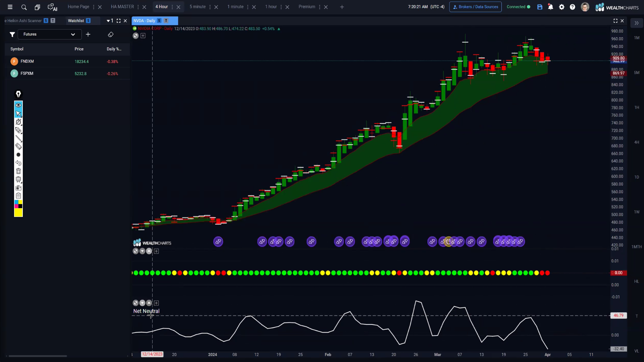This screenshot has width=644, height=362.
Task: Open the clipboard notes icon
Action: 18,196
